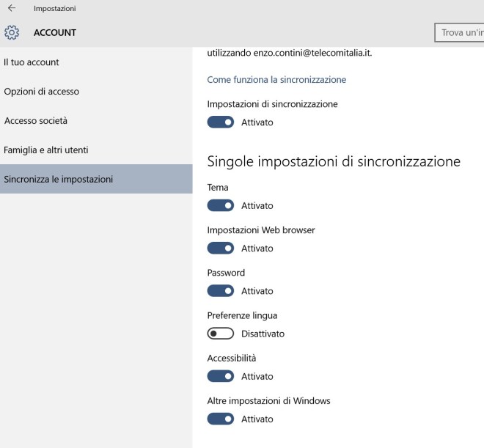Disable Tema synchronization toggle

pyautogui.click(x=221, y=206)
